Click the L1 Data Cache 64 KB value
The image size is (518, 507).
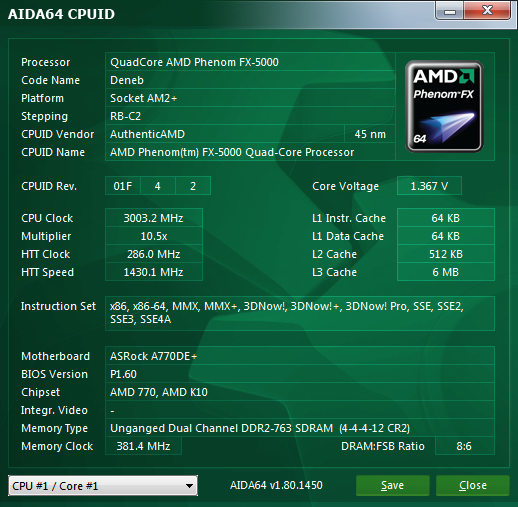click(x=446, y=236)
